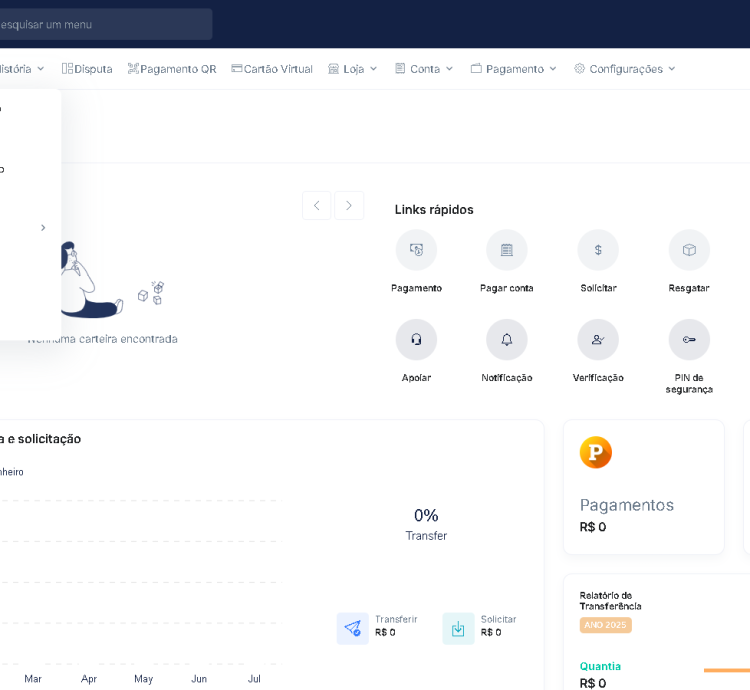
Task: Click the Pagamento quick link icon
Action: [x=416, y=250]
